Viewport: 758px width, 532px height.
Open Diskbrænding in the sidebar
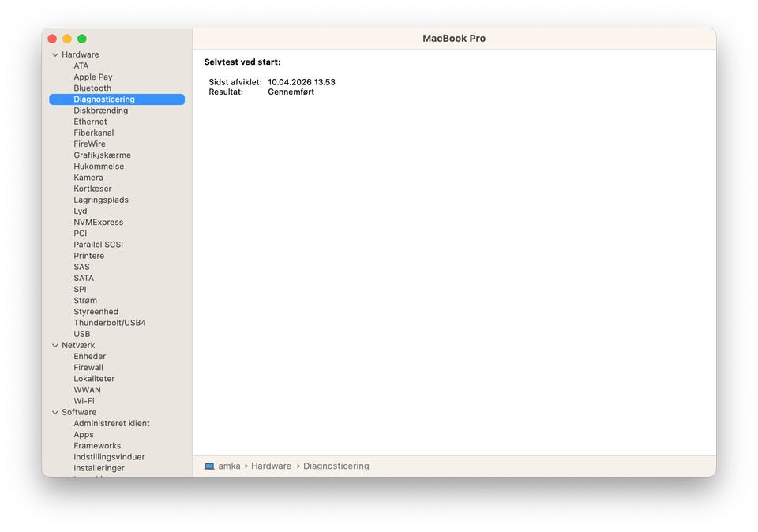pyautogui.click(x=101, y=111)
